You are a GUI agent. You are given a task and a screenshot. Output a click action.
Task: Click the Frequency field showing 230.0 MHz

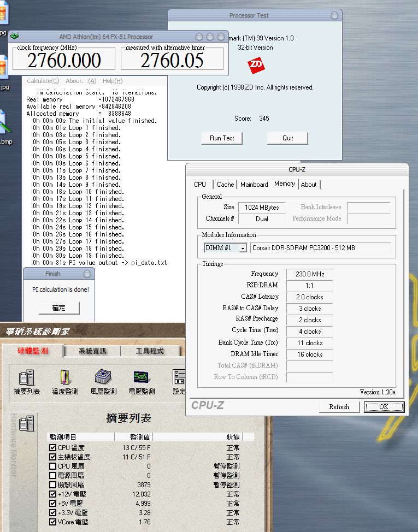coord(310,274)
